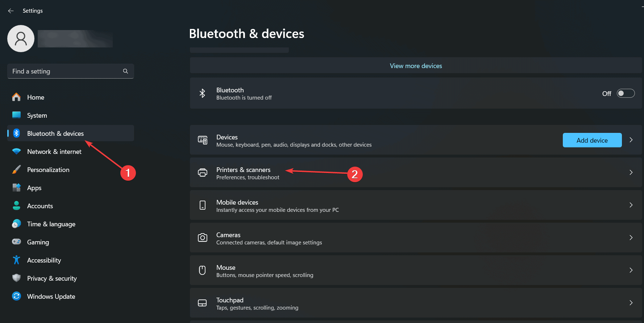The image size is (644, 323).
Task: Click the Cameras camera icon
Action: click(x=203, y=238)
